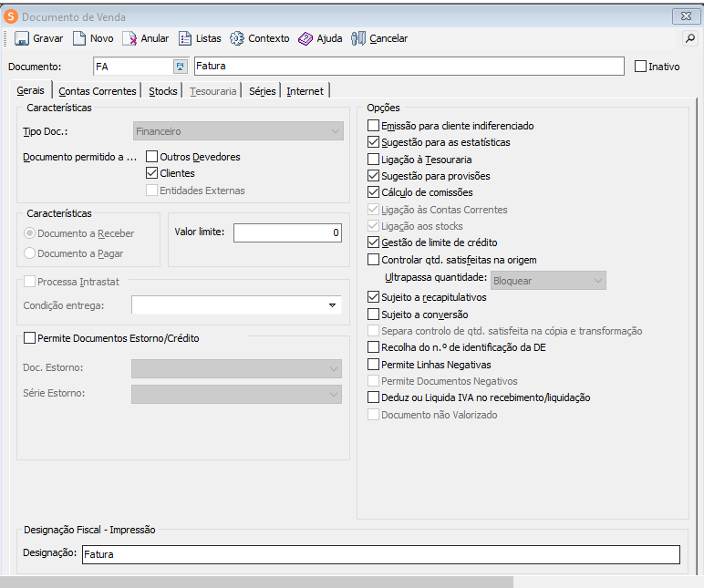Enable the Inativo checkbox
This screenshot has height=588, width=704.
coord(640,67)
